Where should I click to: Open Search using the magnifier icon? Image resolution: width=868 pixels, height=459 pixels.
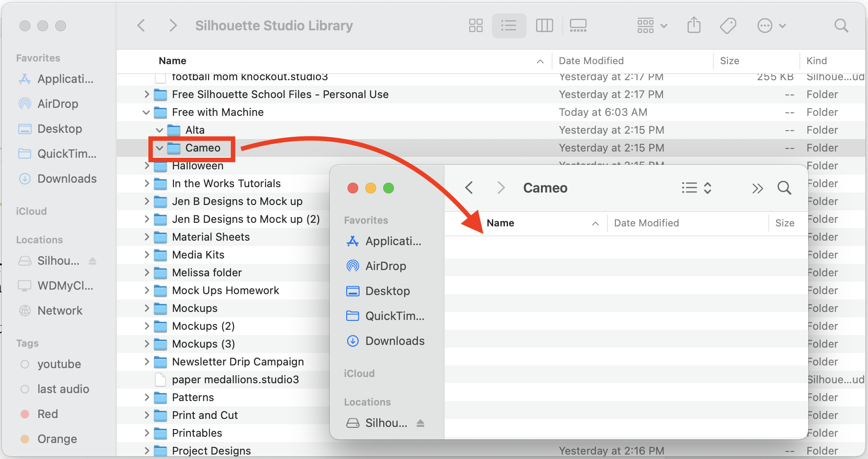[841, 25]
